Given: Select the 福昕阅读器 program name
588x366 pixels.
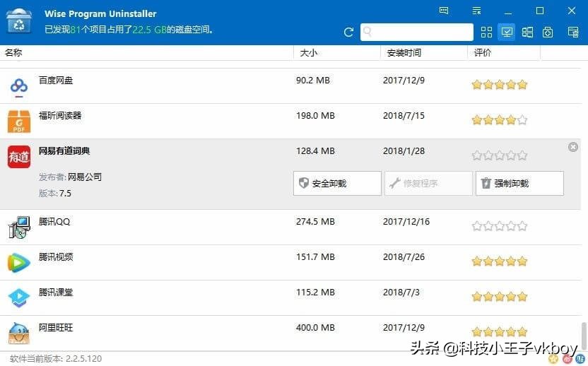Looking at the screenshot, I should (60, 115).
